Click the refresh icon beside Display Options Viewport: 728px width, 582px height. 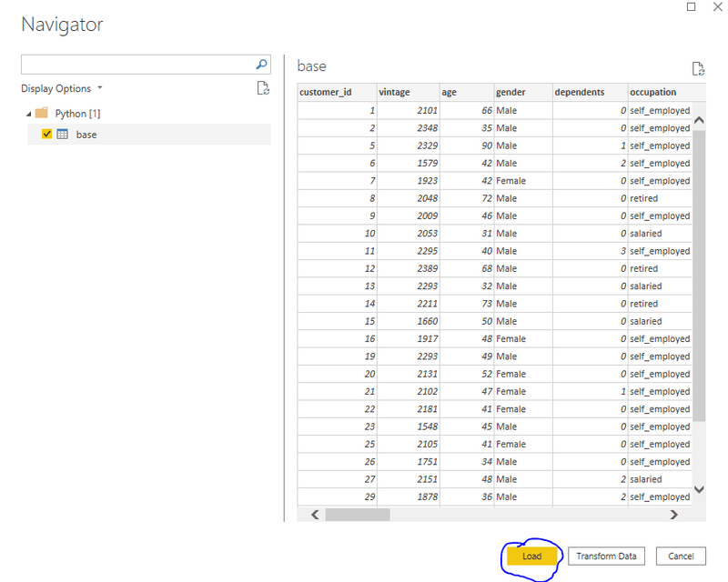click(x=263, y=88)
